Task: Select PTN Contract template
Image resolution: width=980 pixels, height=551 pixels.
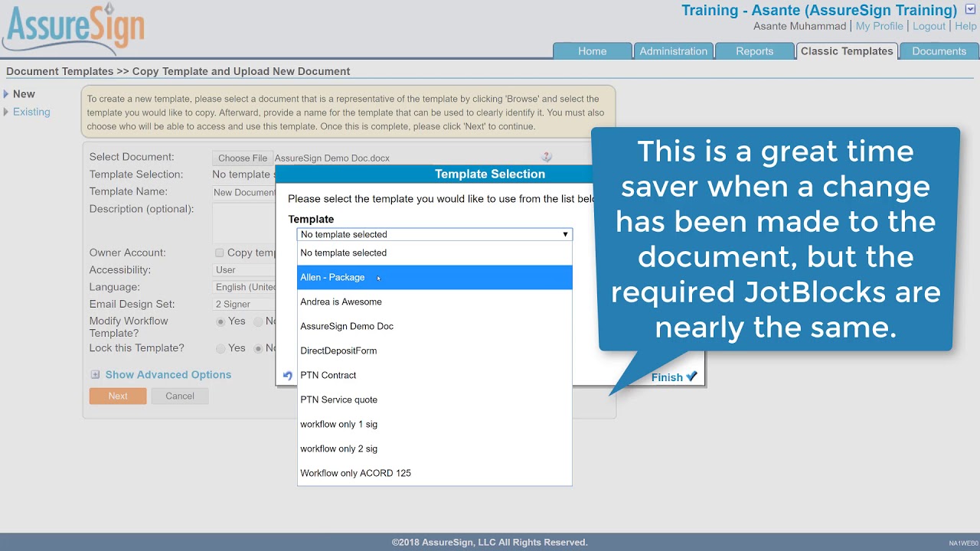Action: pyautogui.click(x=434, y=375)
